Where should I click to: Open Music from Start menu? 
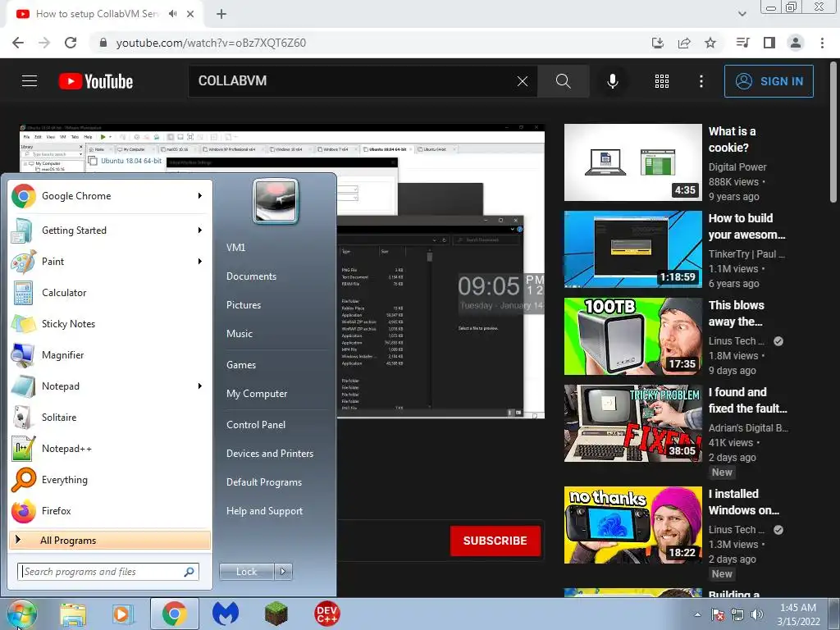(240, 334)
